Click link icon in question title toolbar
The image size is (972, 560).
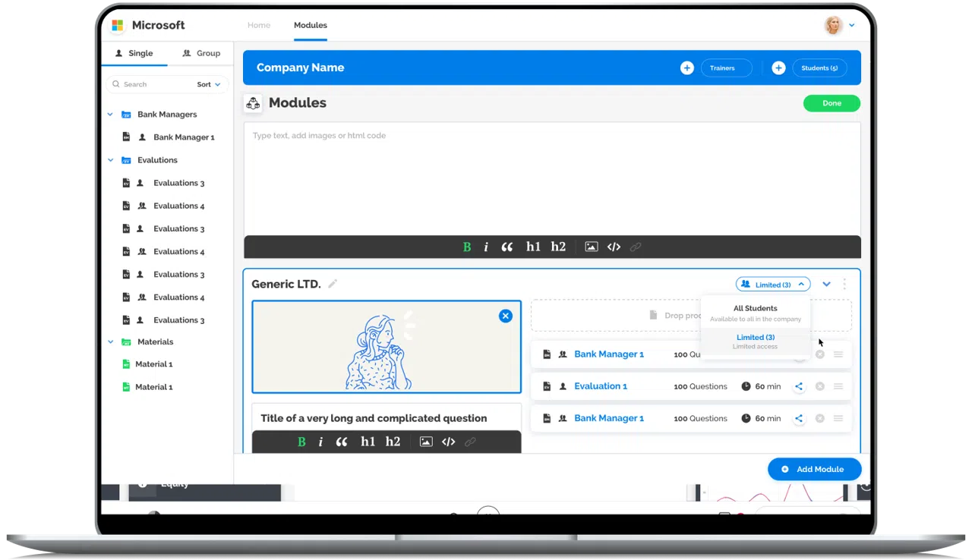(470, 442)
